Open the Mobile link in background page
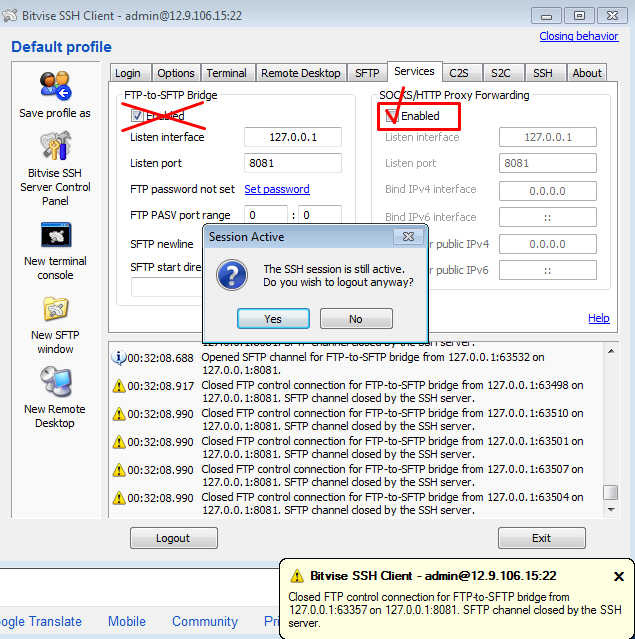The image size is (635, 639). (127, 621)
